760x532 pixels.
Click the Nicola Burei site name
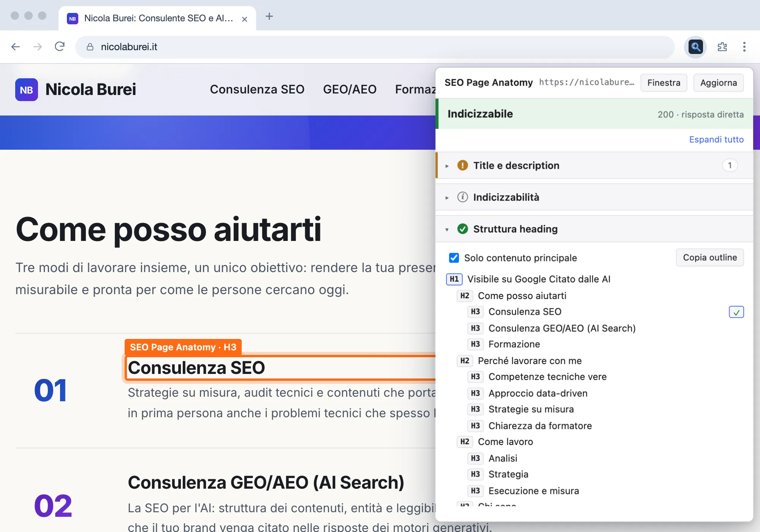[x=90, y=89]
